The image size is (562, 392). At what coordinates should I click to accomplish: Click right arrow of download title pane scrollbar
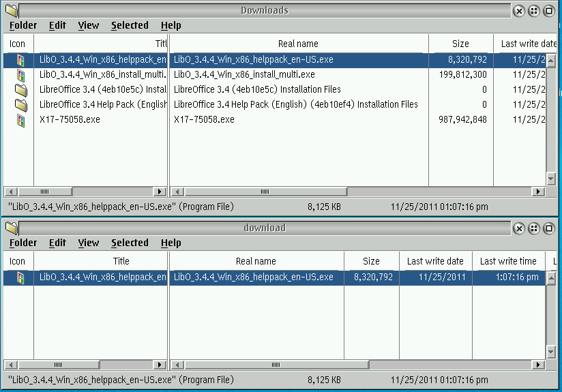[160, 365]
